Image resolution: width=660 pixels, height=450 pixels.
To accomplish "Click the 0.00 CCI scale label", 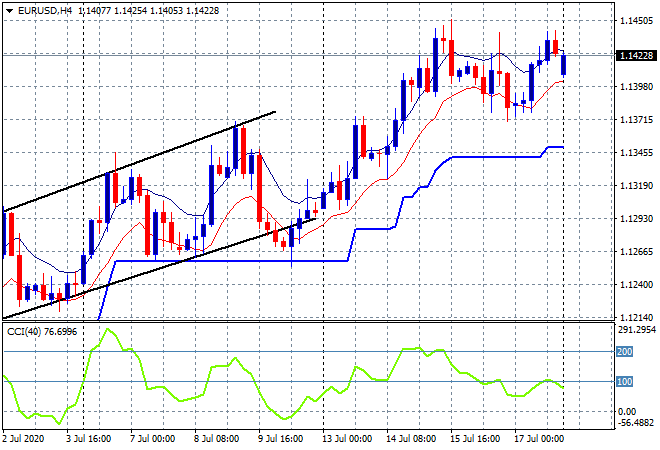I will (627, 411).
